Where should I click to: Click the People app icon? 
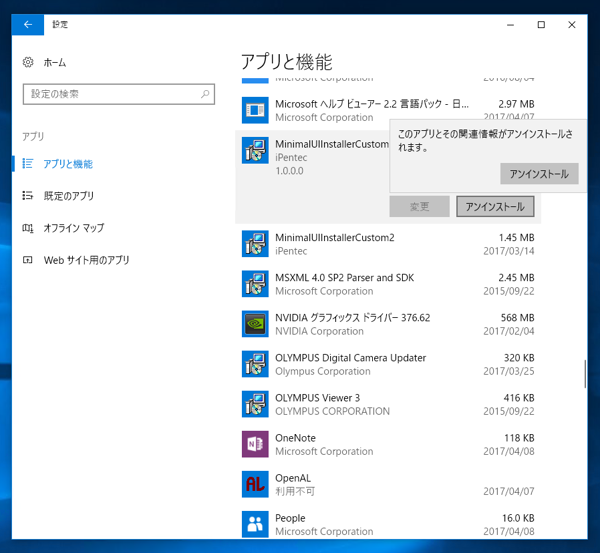pyautogui.click(x=255, y=524)
